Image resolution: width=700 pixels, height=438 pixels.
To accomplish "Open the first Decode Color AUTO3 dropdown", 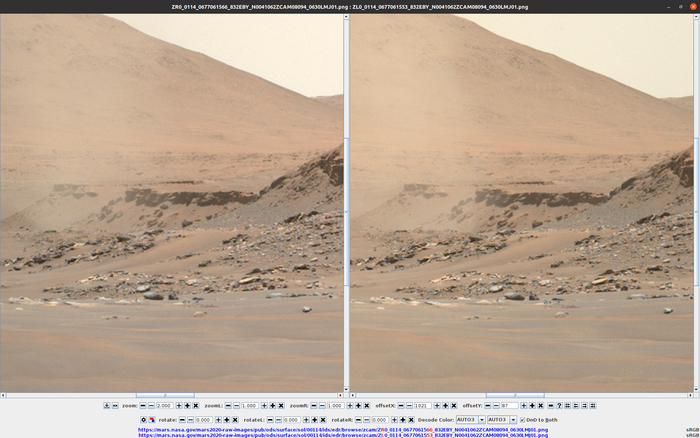I will pos(471,420).
